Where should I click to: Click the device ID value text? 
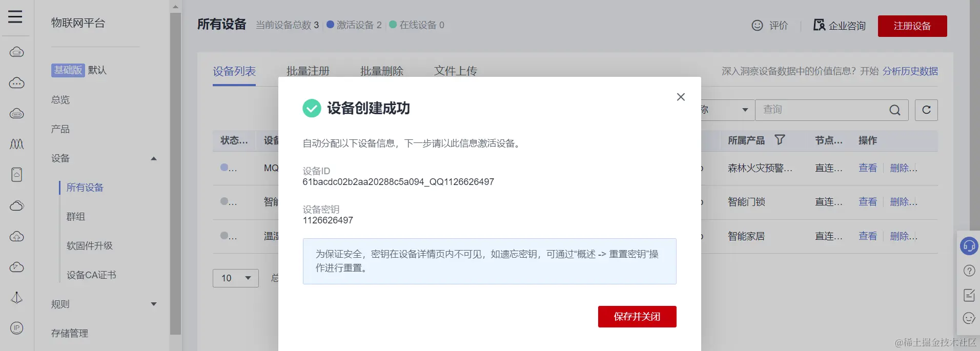[398, 182]
